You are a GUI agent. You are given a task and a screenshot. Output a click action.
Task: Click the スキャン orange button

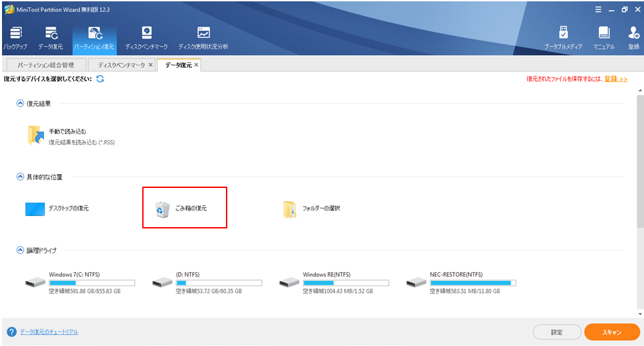[x=612, y=332]
